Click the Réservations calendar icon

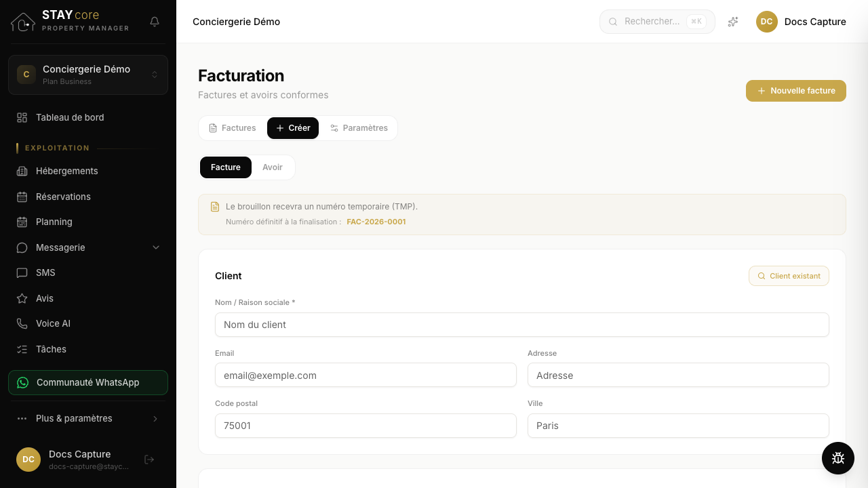(x=22, y=197)
